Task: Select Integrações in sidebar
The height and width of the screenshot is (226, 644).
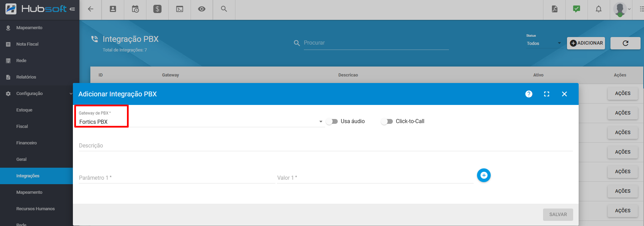Action: [x=36, y=176]
